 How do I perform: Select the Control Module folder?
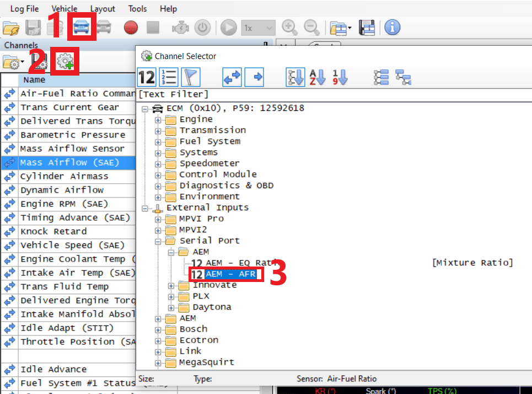pos(218,174)
